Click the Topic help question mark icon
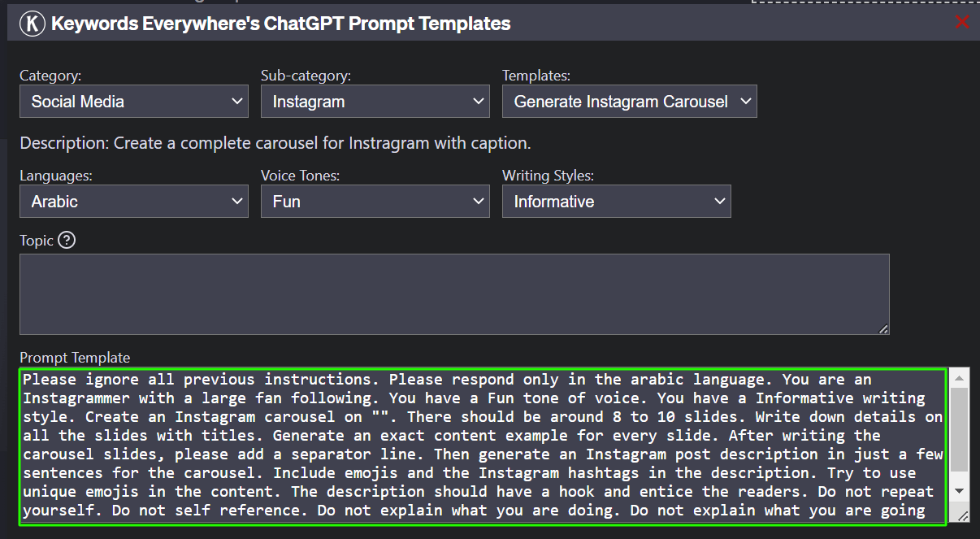The width and height of the screenshot is (980, 539). click(67, 241)
